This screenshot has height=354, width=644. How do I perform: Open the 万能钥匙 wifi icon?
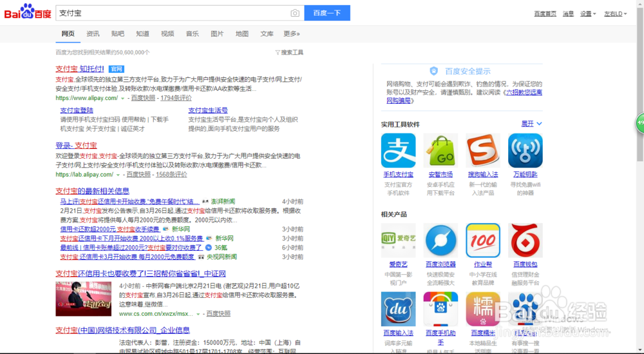[525, 150]
